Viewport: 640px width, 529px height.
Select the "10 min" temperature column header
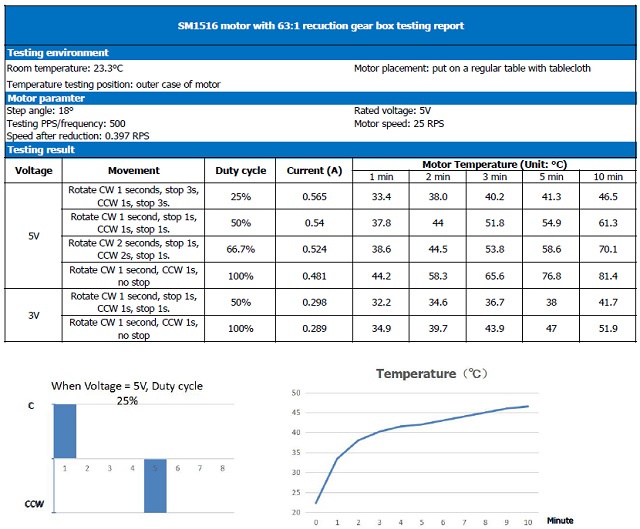(x=606, y=177)
